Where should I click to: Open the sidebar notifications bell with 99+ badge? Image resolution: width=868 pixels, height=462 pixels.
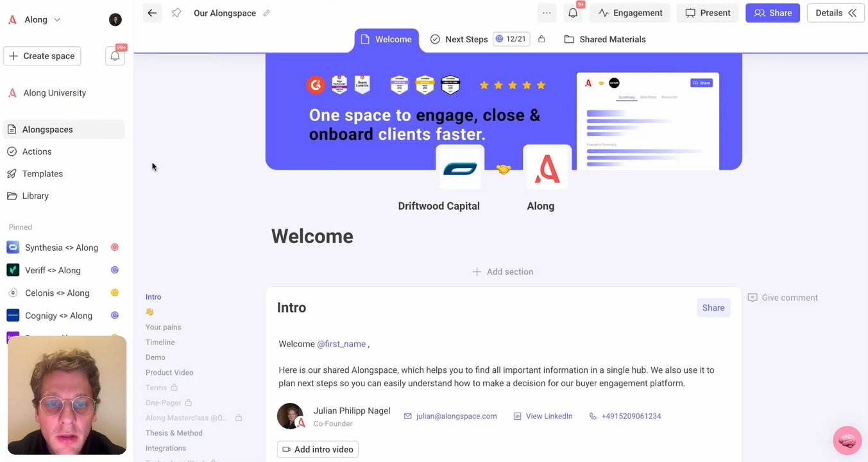(x=115, y=56)
